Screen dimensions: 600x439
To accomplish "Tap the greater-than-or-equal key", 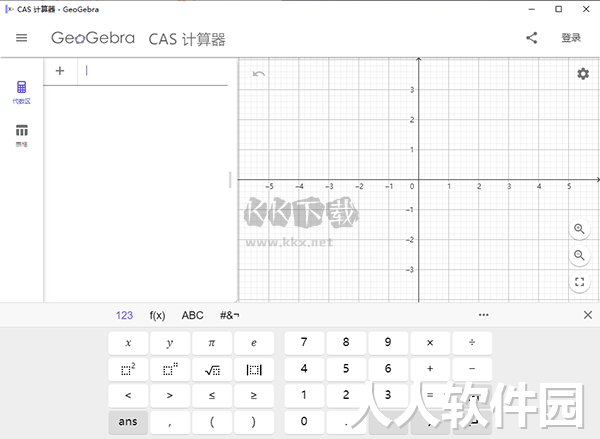I will (254, 395).
